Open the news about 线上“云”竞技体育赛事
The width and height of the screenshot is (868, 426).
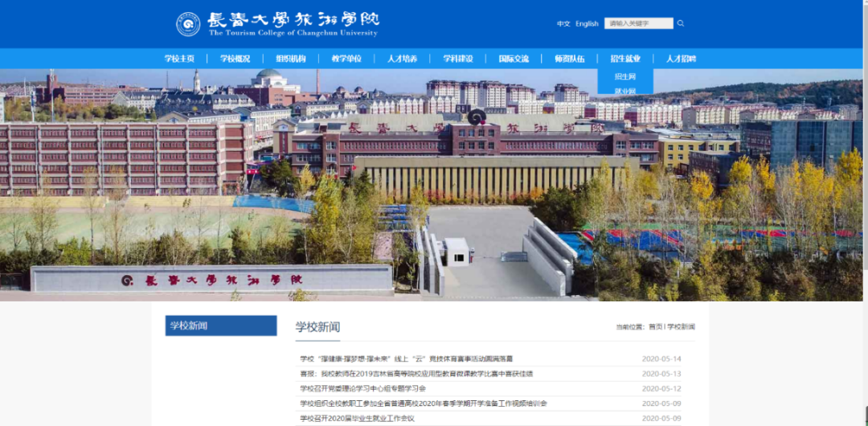click(407, 359)
